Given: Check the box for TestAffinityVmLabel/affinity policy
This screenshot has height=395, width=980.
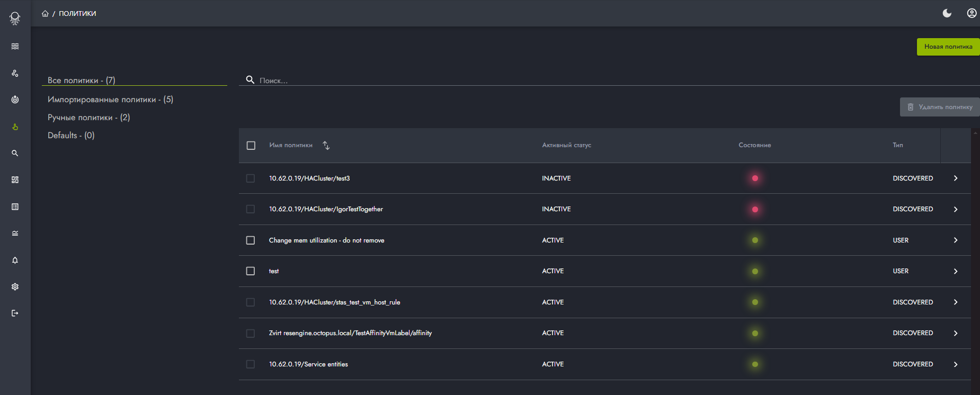Looking at the screenshot, I should click(251, 333).
